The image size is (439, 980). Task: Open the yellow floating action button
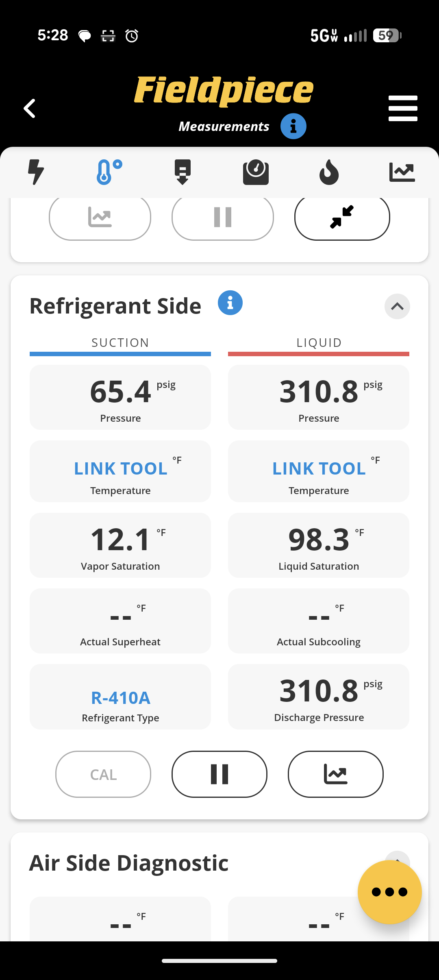point(389,892)
